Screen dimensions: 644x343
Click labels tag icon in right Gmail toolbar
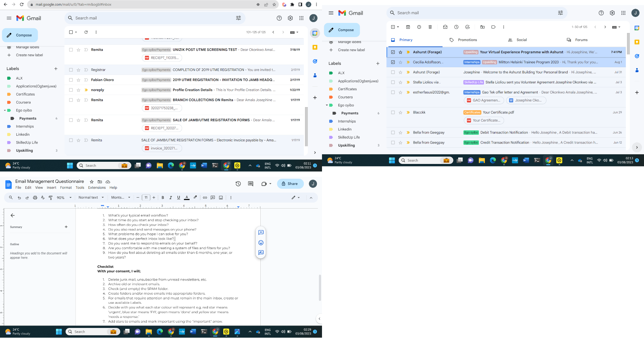point(493,27)
